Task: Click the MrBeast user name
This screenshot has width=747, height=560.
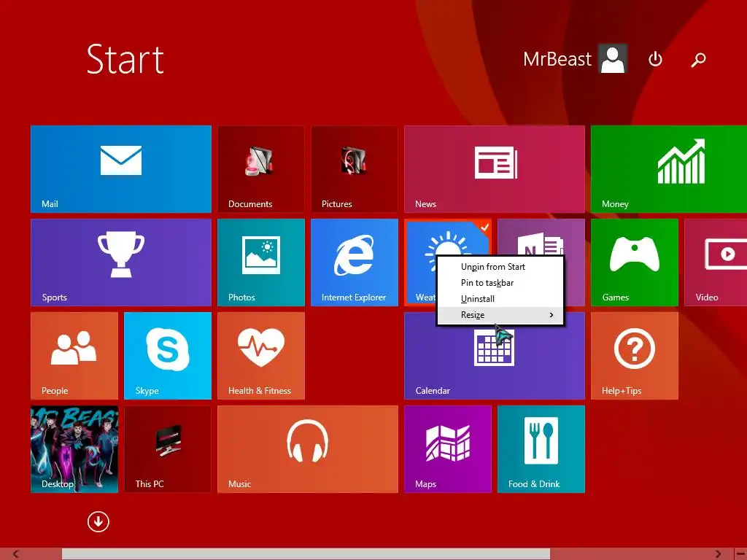Action: (557, 59)
